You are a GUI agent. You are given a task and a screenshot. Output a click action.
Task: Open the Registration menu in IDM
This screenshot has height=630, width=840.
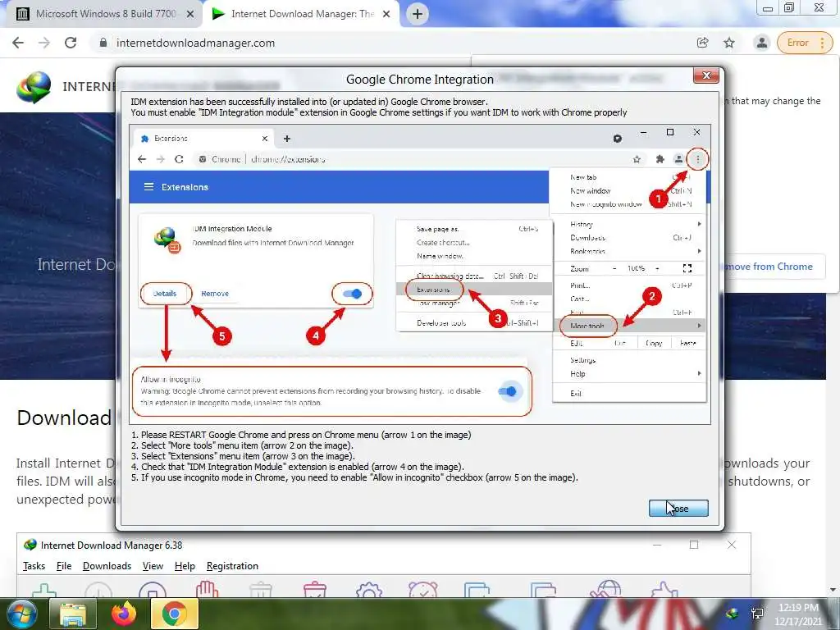[x=232, y=566]
